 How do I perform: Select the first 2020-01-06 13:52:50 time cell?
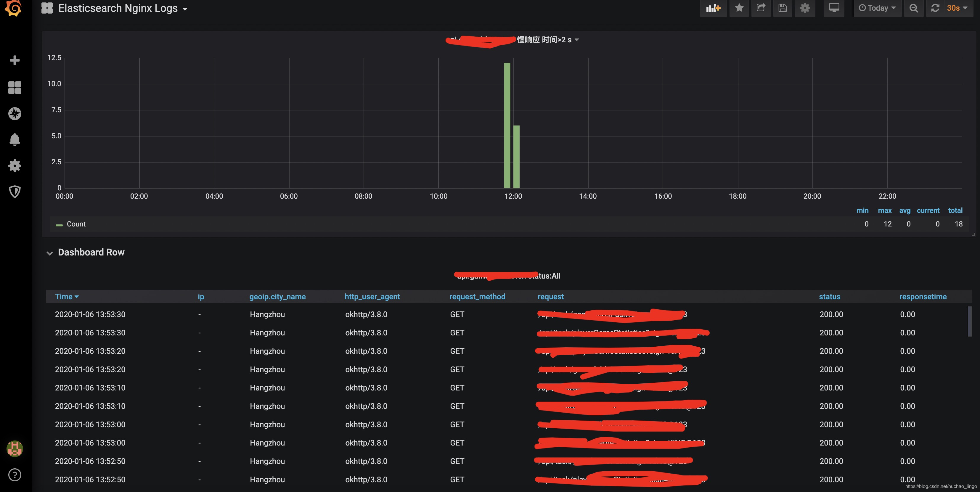coord(90,461)
